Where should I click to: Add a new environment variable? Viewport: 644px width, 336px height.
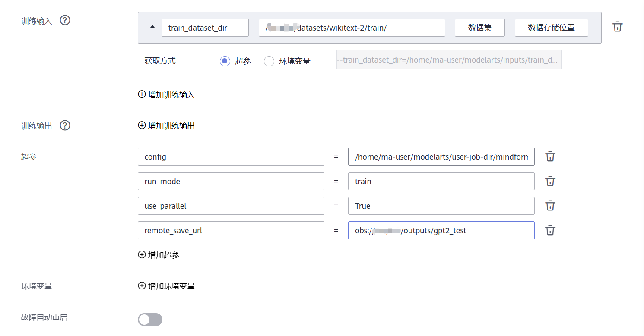tap(166, 286)
